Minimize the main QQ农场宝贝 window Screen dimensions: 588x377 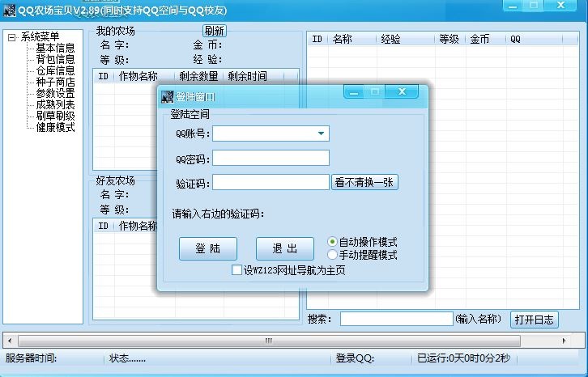pyautogui.click(x=513, y=5)
